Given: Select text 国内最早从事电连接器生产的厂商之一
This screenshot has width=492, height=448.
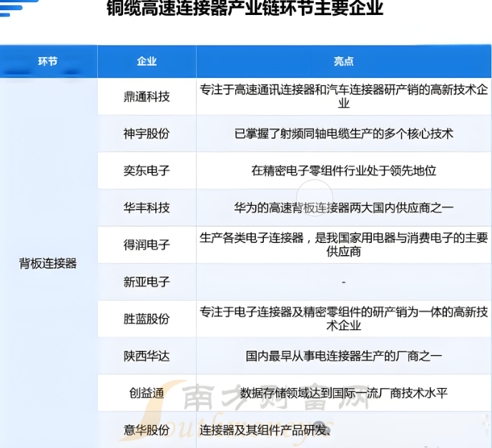Looking at the screenshot, I should 343,356.
